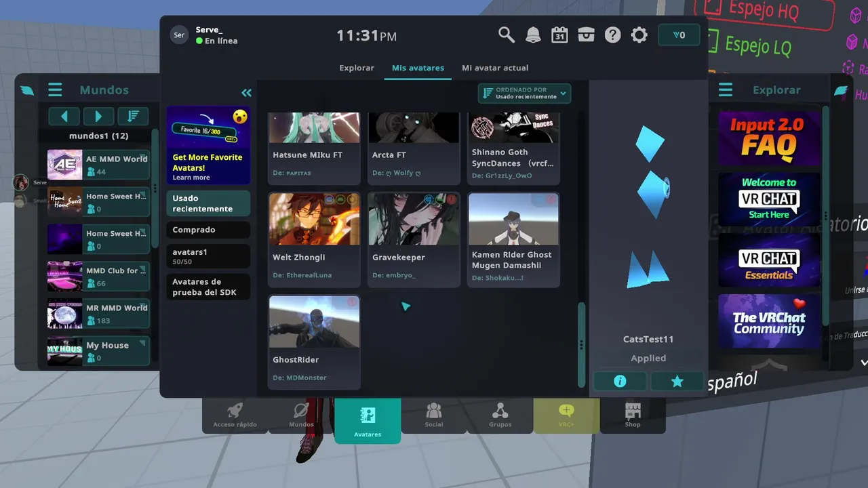
Task: Collapse sidebar with double-chevron icon
Action: pos(246,93)
